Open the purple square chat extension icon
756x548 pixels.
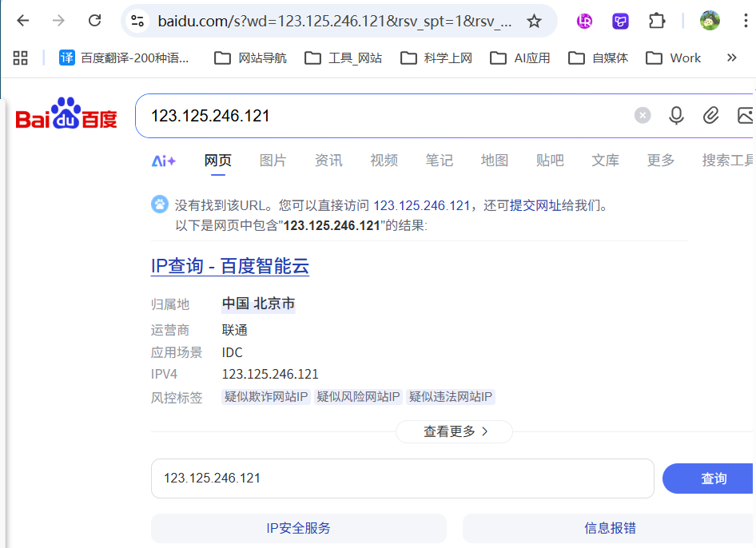click(x=620, y=21)
